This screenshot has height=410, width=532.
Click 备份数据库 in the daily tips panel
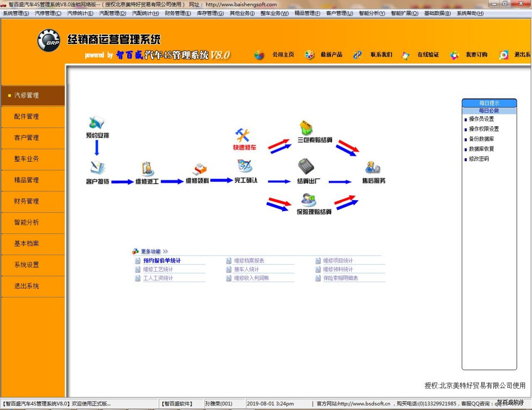[x=481, y=139]
